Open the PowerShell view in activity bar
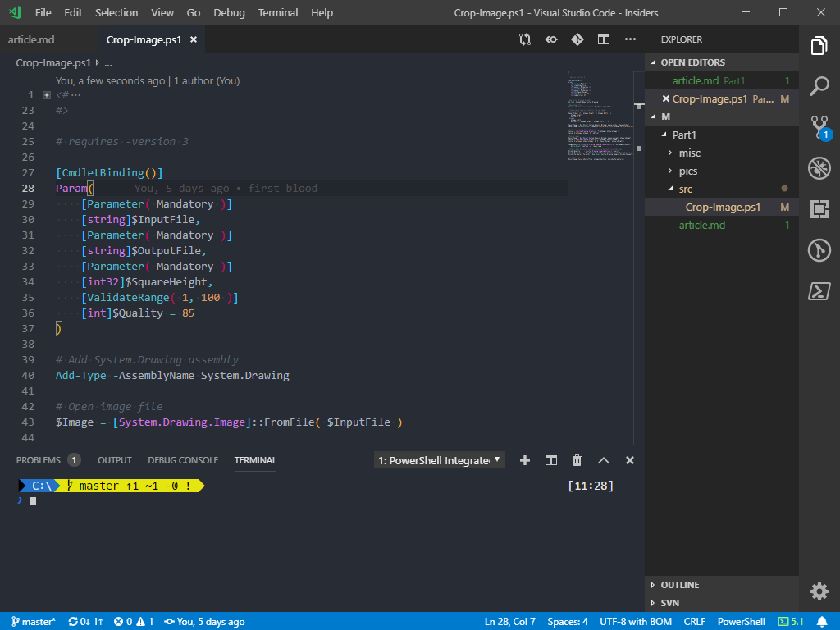The image size is (840, 630). [x=819, y=291]
